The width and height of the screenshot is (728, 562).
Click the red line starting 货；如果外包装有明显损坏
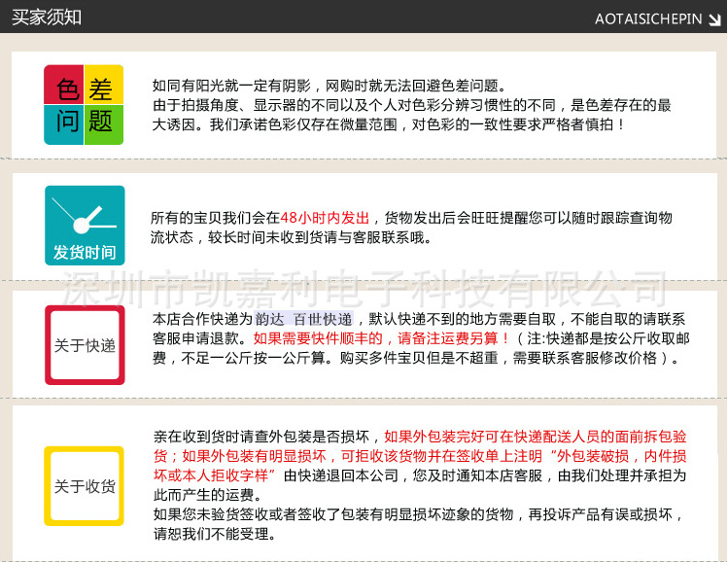click(x=420, y=456)
